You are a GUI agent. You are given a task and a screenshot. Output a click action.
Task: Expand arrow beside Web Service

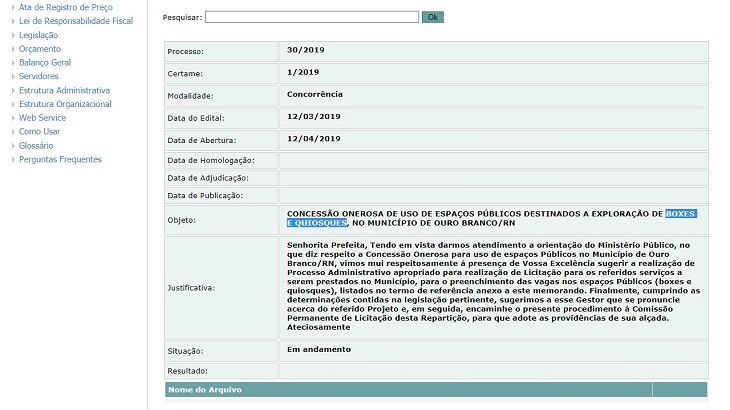(13, 118)
